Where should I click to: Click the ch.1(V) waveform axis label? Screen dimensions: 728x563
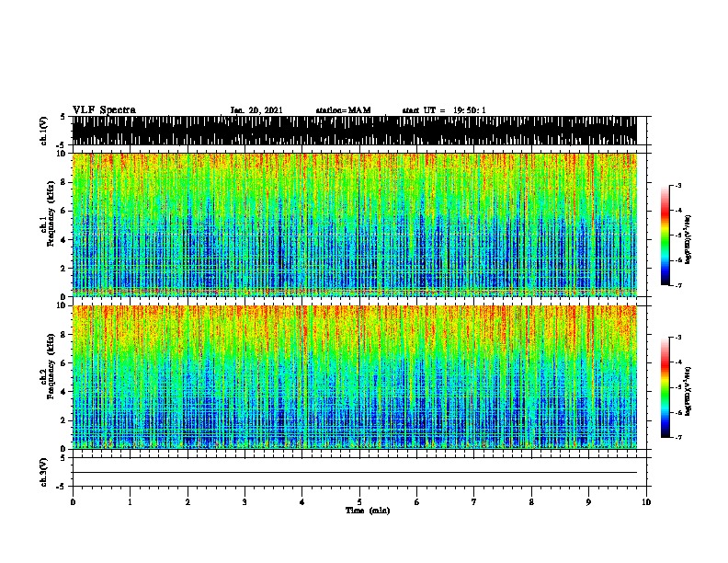tap(44, 131)
